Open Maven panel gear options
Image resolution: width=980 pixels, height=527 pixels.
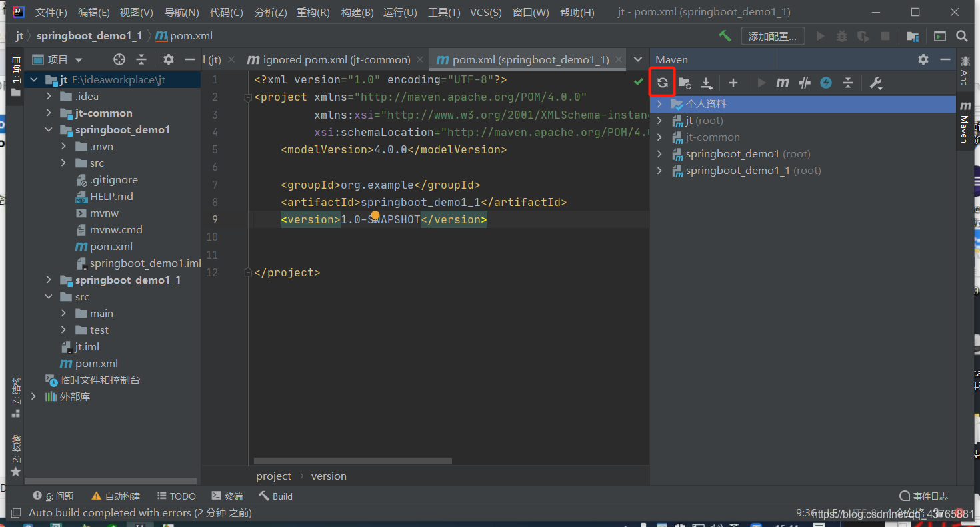[923, 59]
